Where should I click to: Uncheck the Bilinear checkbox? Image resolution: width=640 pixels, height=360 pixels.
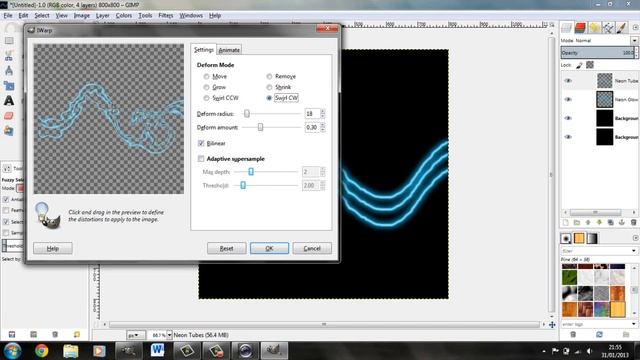coord(201,143)
